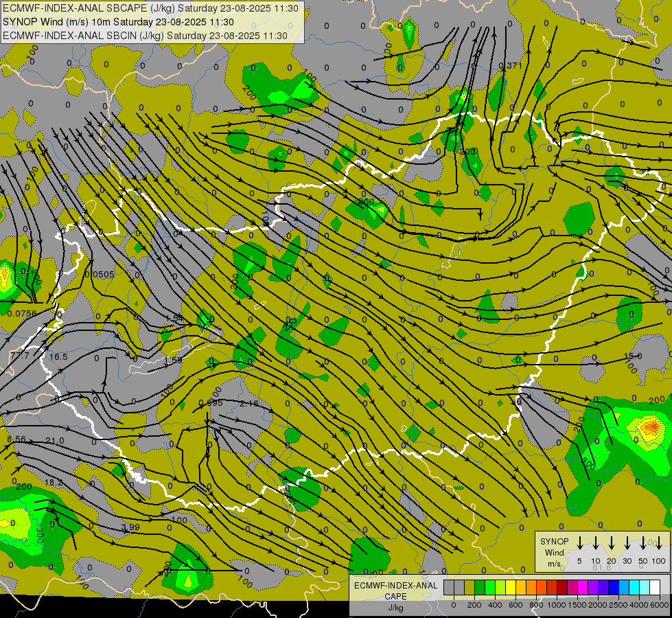Click the '16.5' value on the map
Viewport: 672px width, 618px height.
[58, 357]
